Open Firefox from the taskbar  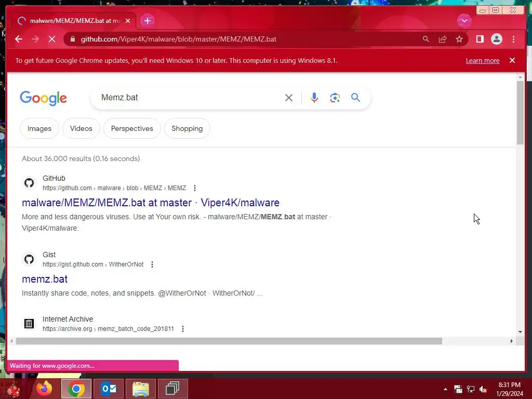point(44,389)
